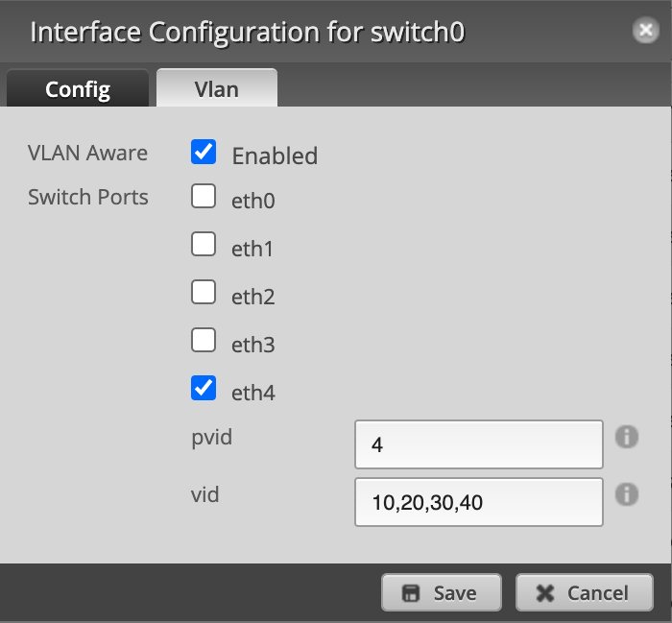The width and height of the screenshot is (672, 623).
Task: Cancel the configuration changes
Action: pos(585,593)
